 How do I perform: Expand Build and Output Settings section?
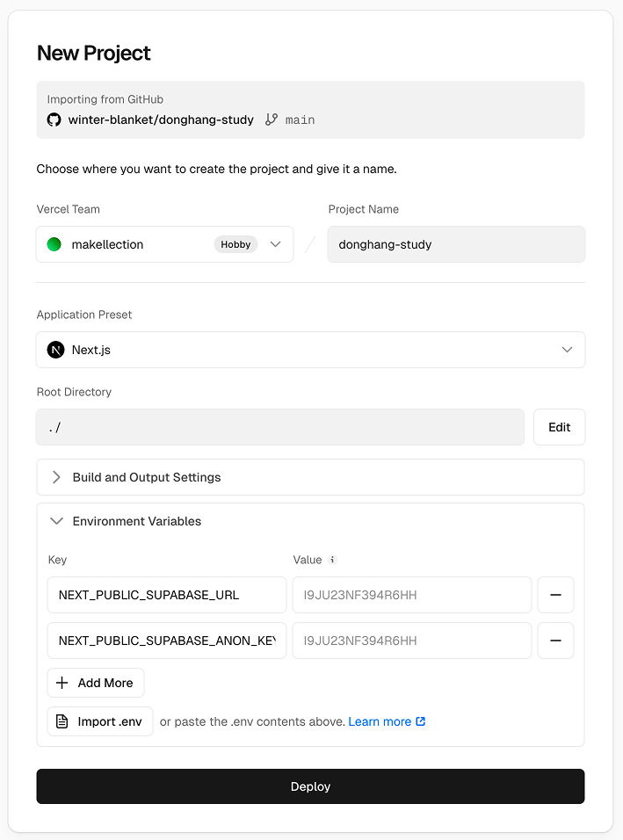[310, 477]
